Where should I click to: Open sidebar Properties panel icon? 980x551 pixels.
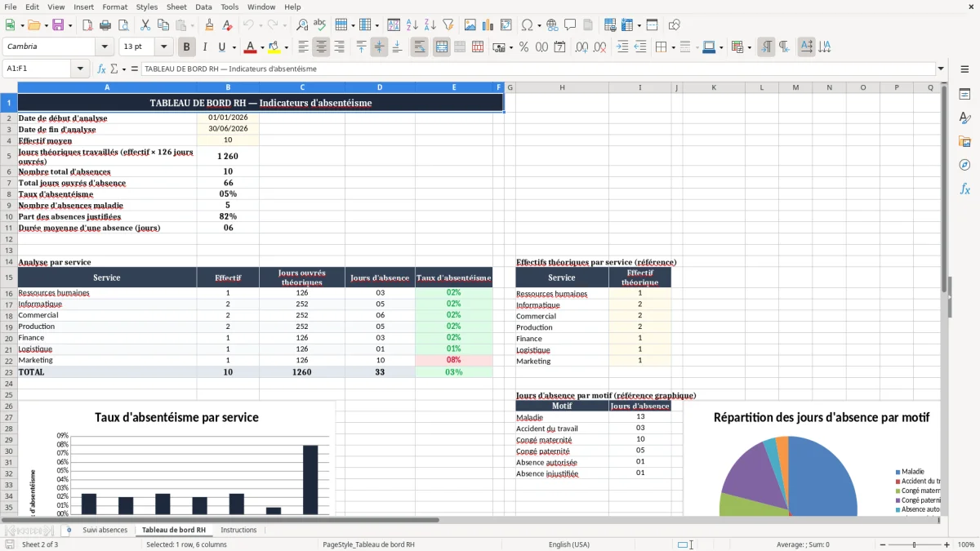[x=964, y=95]
